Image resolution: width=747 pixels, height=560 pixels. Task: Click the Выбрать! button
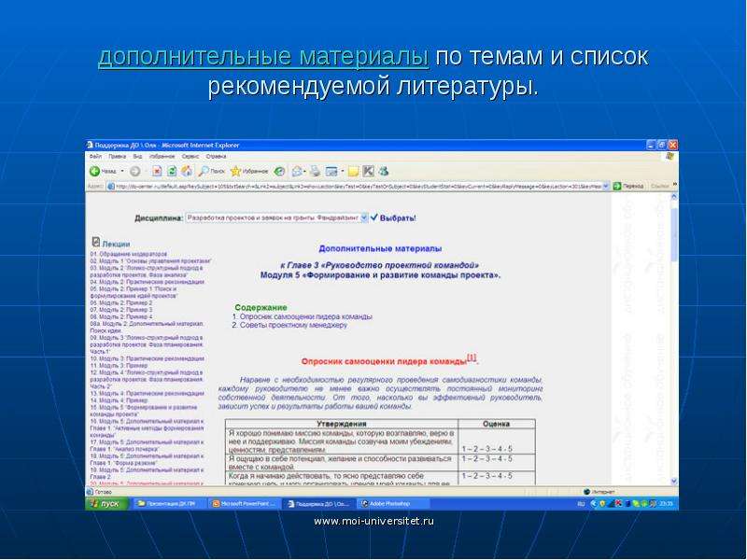[393, 218]
